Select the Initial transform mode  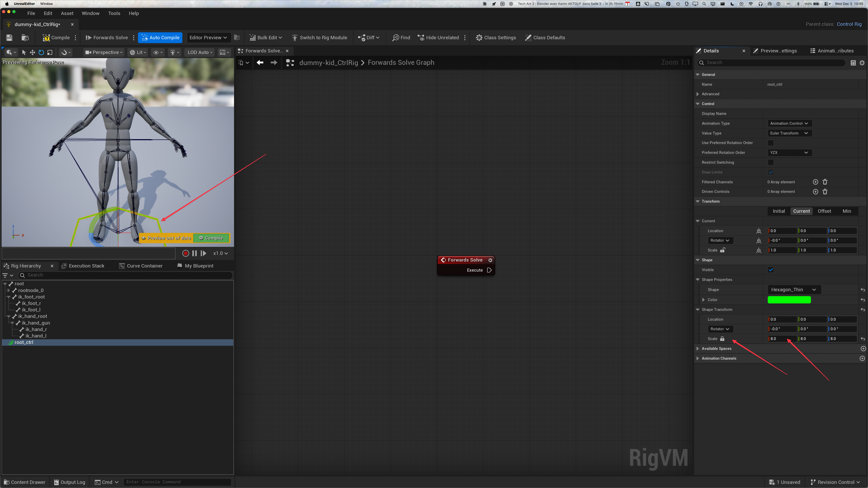point(779,211)
